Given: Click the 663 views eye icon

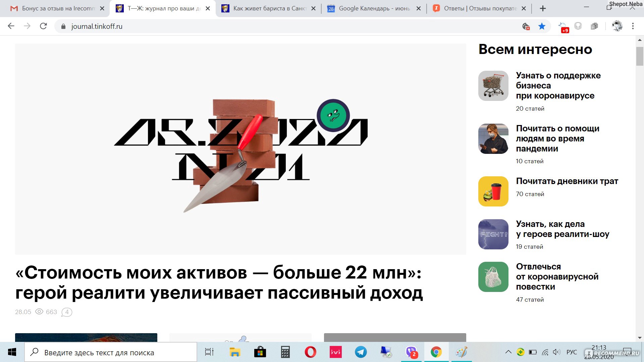Looking at the screenshot, I should pos(39,311).
